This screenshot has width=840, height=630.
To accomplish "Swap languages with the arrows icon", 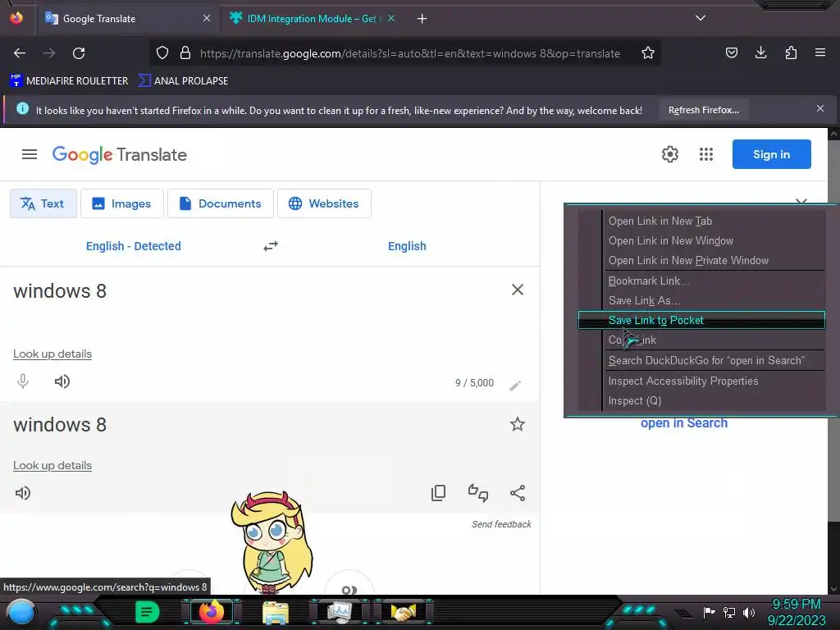I will (x=271, y=246).
